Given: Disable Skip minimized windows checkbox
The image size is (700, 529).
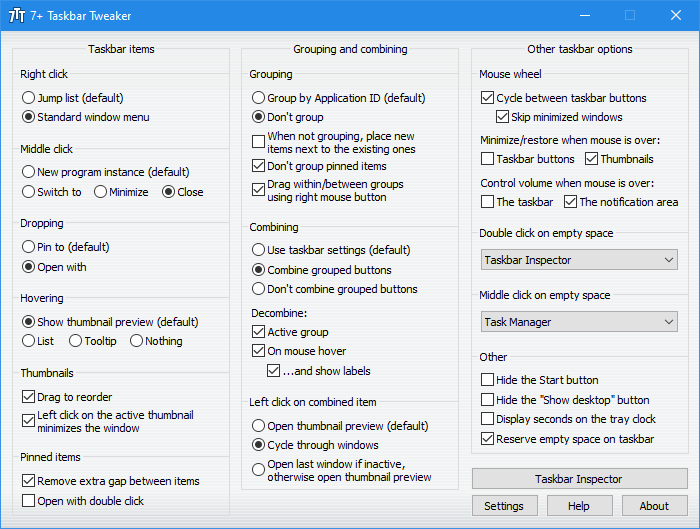Looking at the screenshot, I should (503, 117).
